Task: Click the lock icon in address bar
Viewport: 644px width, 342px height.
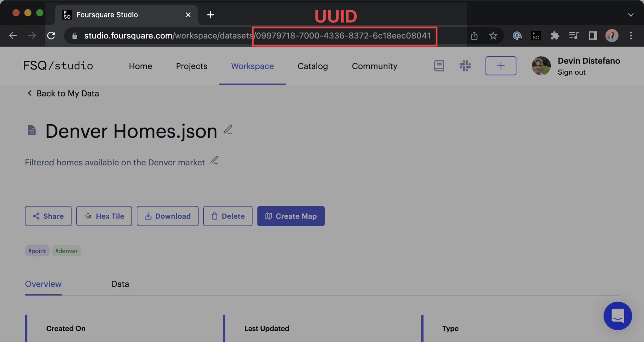Action: click(75, 36)
